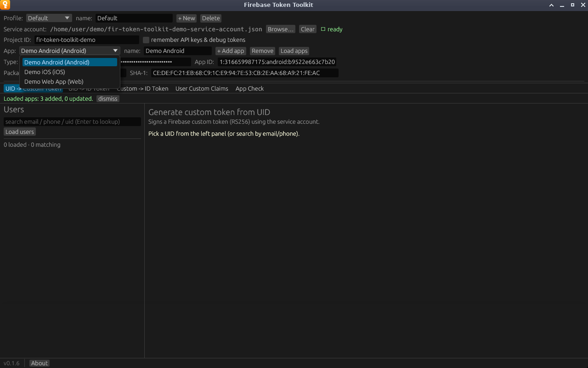Image resolution: width=588 pixels, height=368 pixels.
Task: Click the masked API key field
Action: click(x=155, y=62)
